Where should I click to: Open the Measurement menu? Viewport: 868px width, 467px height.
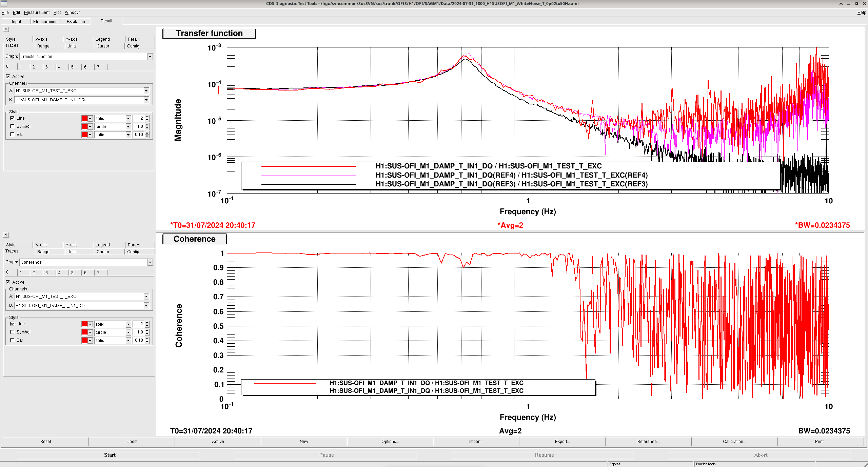click(37, 13)
